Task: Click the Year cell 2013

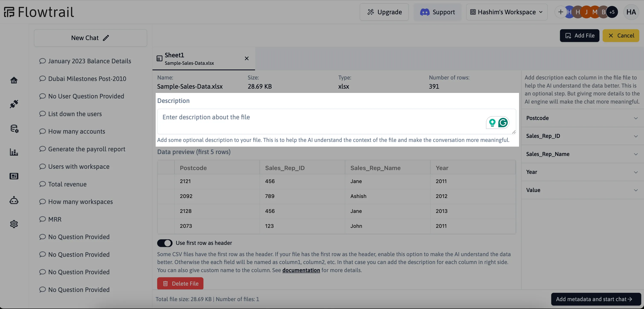Action: tap(473, 211)
